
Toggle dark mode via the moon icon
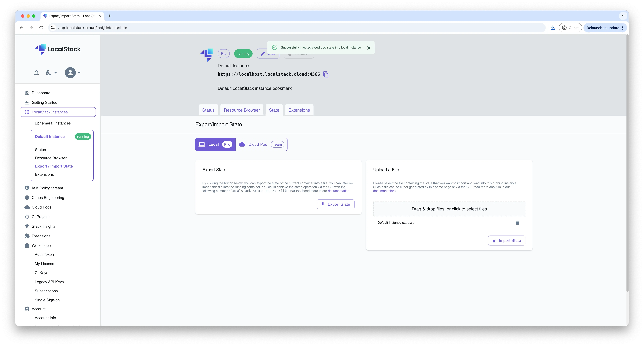click(48, 73)
